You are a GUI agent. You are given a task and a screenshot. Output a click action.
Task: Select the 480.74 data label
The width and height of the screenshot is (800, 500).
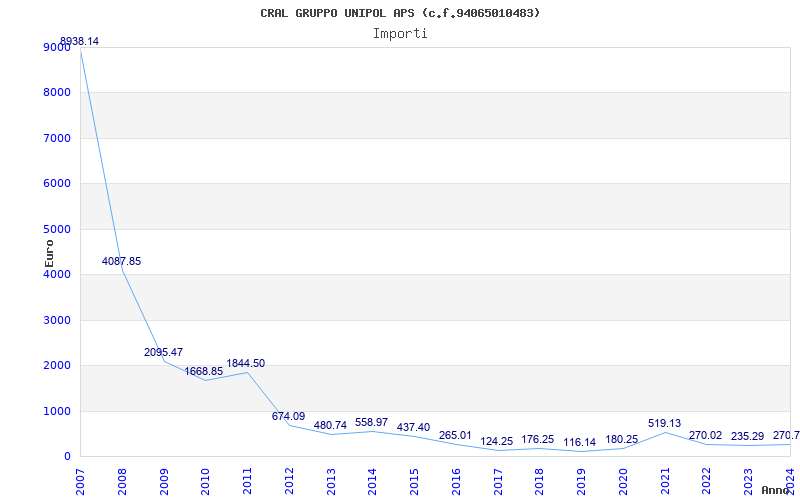coord(330,426)
